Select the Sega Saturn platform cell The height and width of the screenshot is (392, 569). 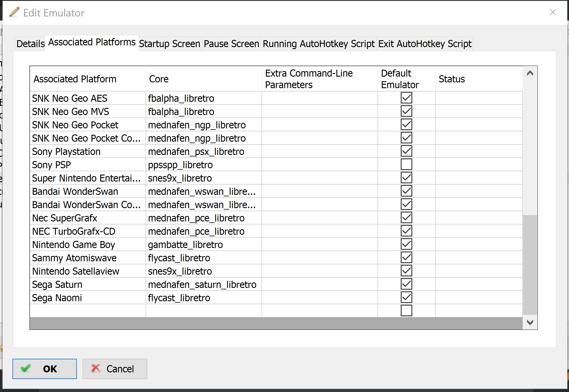pyautogui.click(x=88, y=284)
